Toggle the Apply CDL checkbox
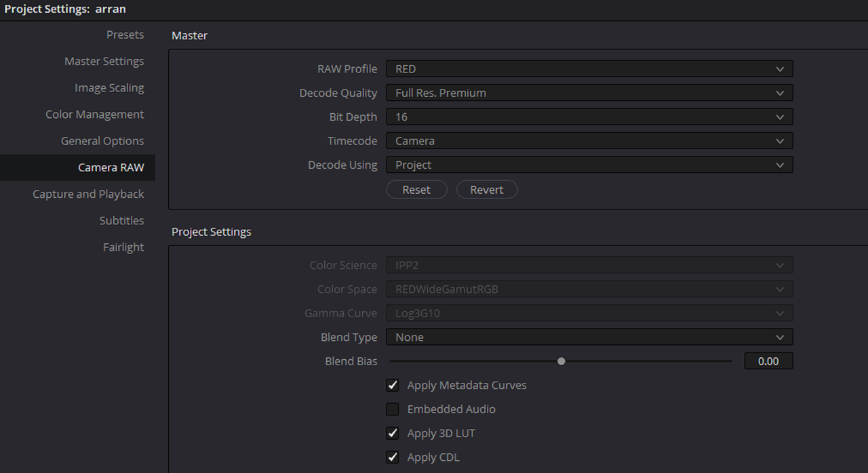Viewport: 868px width, 473px height. pyautogui.click(x=393, y=457)
